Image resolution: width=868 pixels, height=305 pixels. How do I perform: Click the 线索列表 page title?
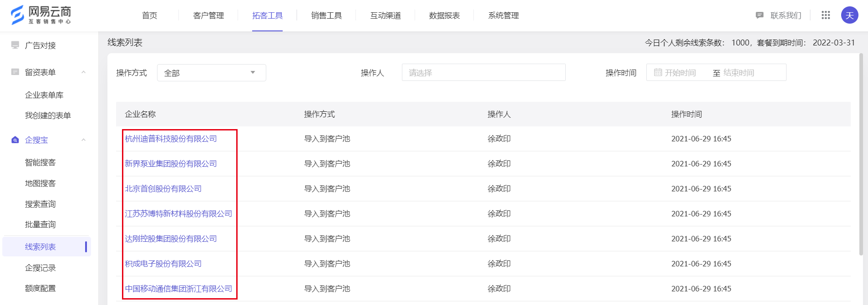[125, 42]
